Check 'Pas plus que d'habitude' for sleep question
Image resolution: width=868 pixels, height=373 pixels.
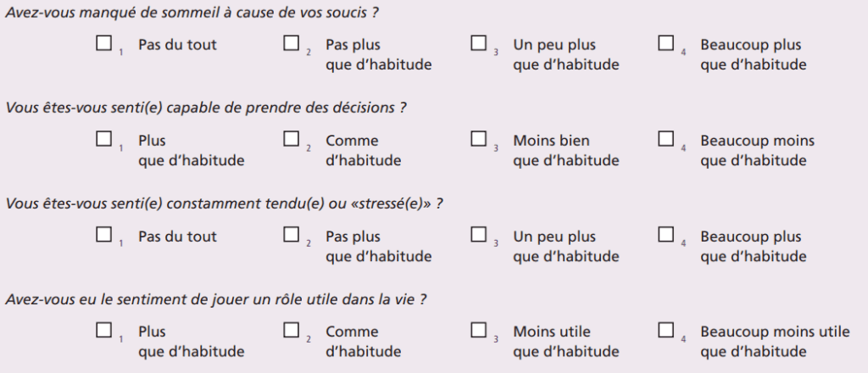(x=292, y=43)
